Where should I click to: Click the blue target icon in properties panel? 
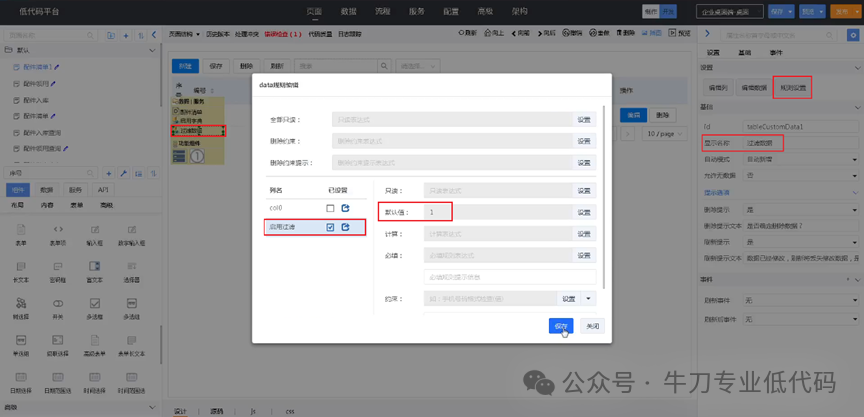[851, 35]
